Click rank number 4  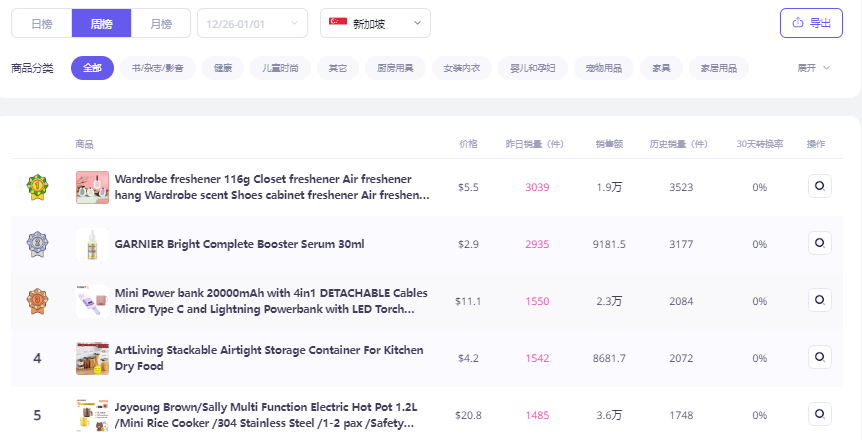point(37,358)
